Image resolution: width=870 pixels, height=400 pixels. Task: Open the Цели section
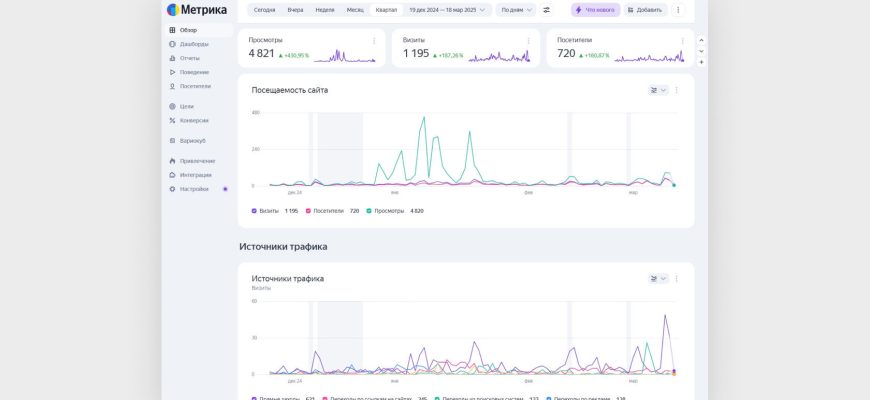pyautogui.click(x=187, y=106)
